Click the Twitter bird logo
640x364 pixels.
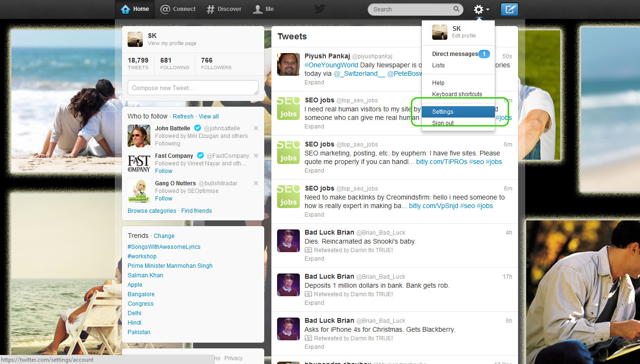tap(319, 9)
